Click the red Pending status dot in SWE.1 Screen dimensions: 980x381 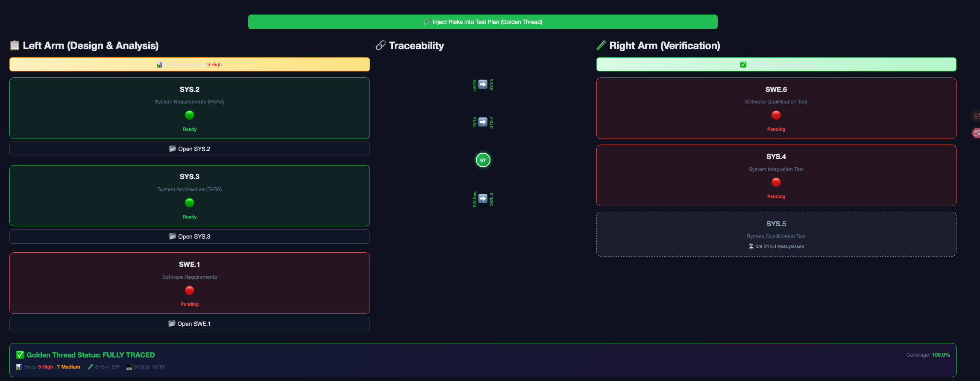(x=189, y=290)
